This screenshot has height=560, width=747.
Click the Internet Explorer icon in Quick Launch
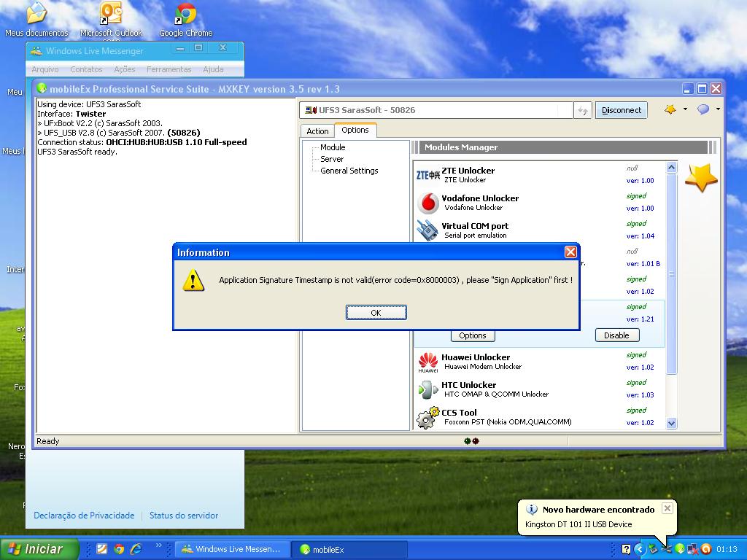coord(136,549)
